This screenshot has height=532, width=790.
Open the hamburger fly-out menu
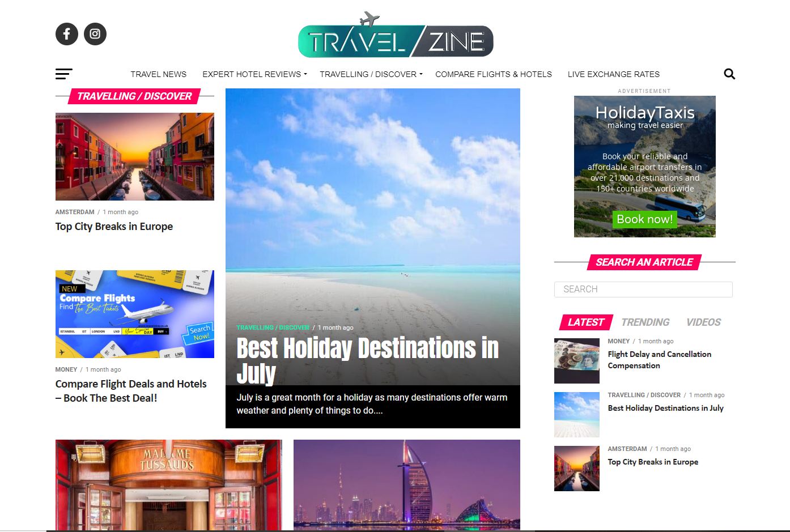click(x=64, y=74)
